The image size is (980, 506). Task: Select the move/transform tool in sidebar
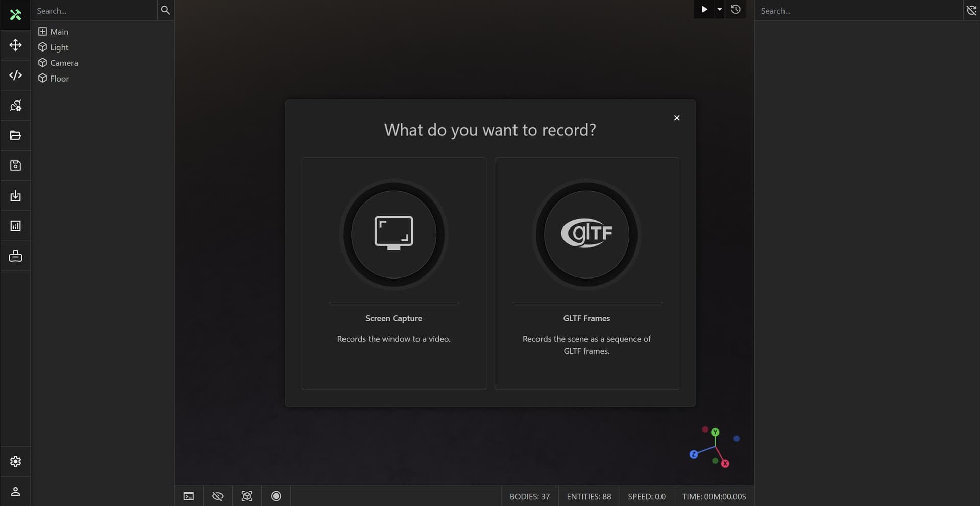[x=15, y=45]
